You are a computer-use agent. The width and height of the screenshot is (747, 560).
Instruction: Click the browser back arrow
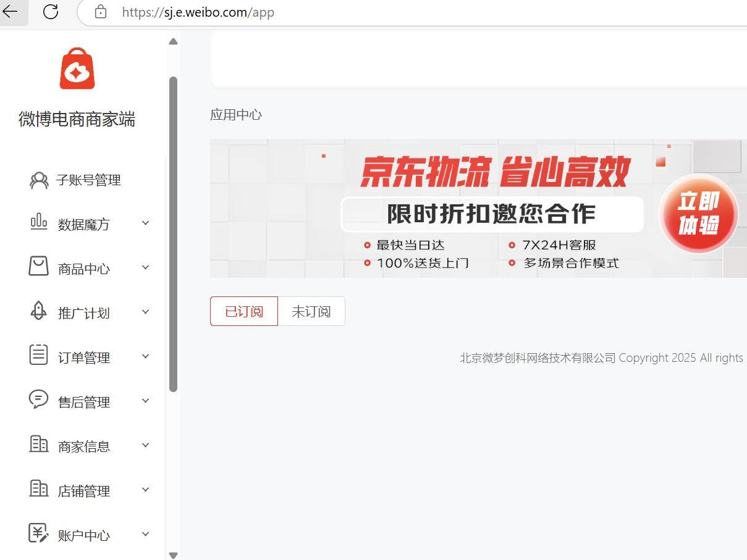tap(11, 12)
